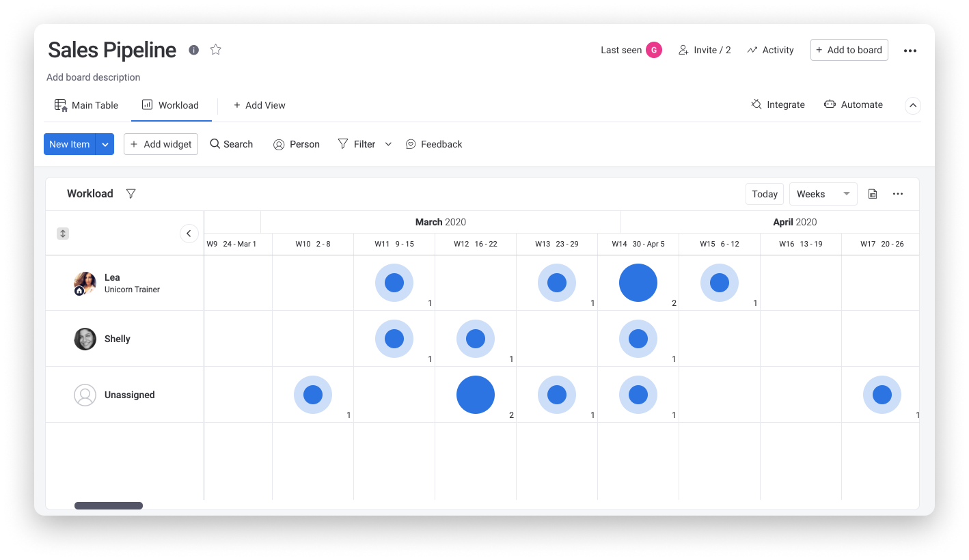
Task: Click the Add widget button
Action: (x=161, y=144)
